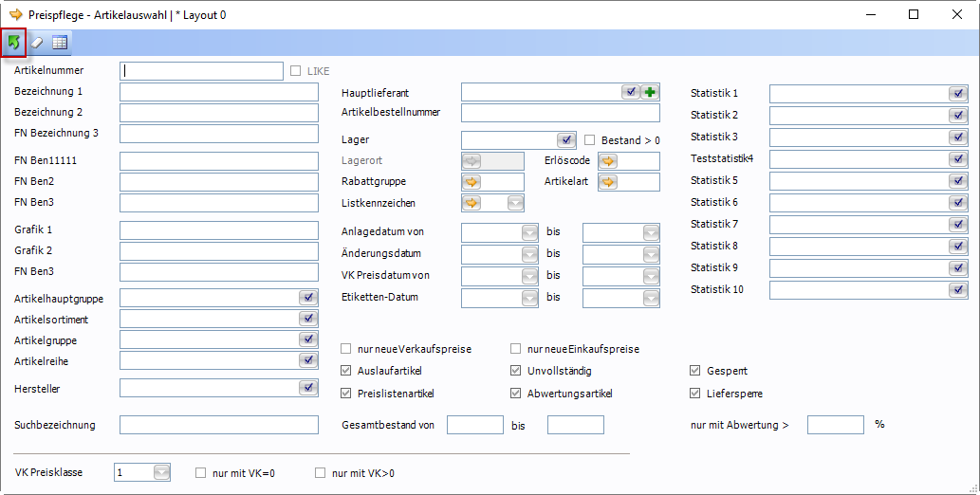Click the Listkennzeichen arrow lookup icon

pos(472,203)
